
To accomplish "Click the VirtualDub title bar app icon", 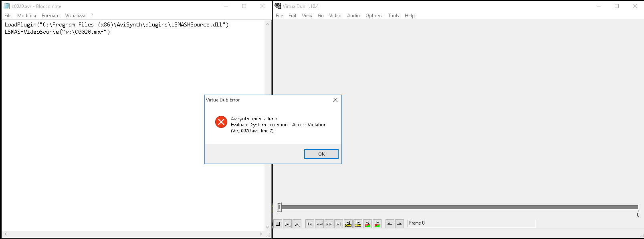I will 278,6.
